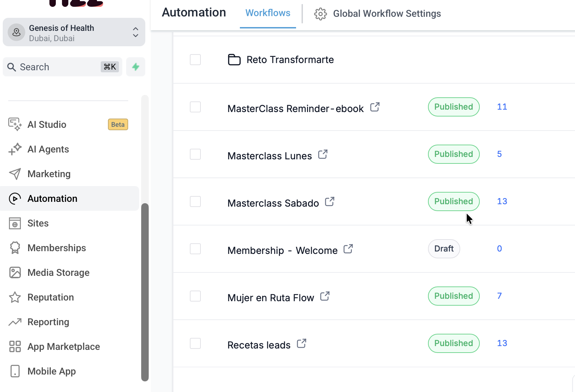Viewport: 575px width, 392px height.
Task: Open Memberships in the sidebar
Action: [x=69, y=248]
